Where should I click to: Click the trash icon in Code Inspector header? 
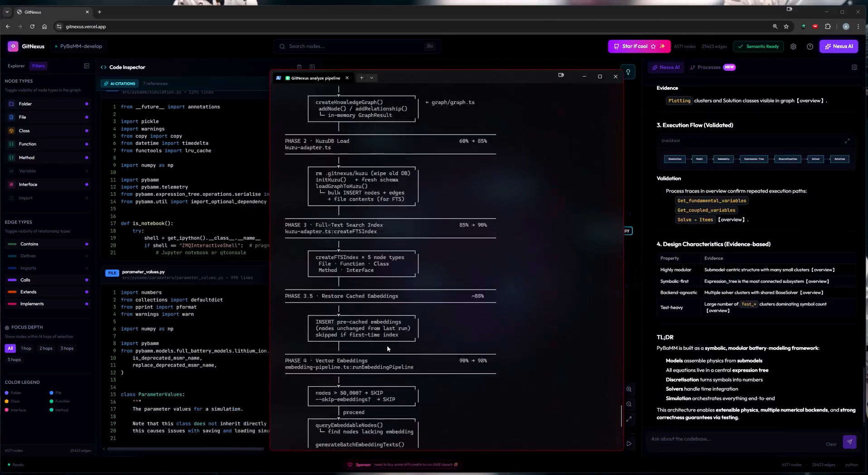tap(299, 67)
